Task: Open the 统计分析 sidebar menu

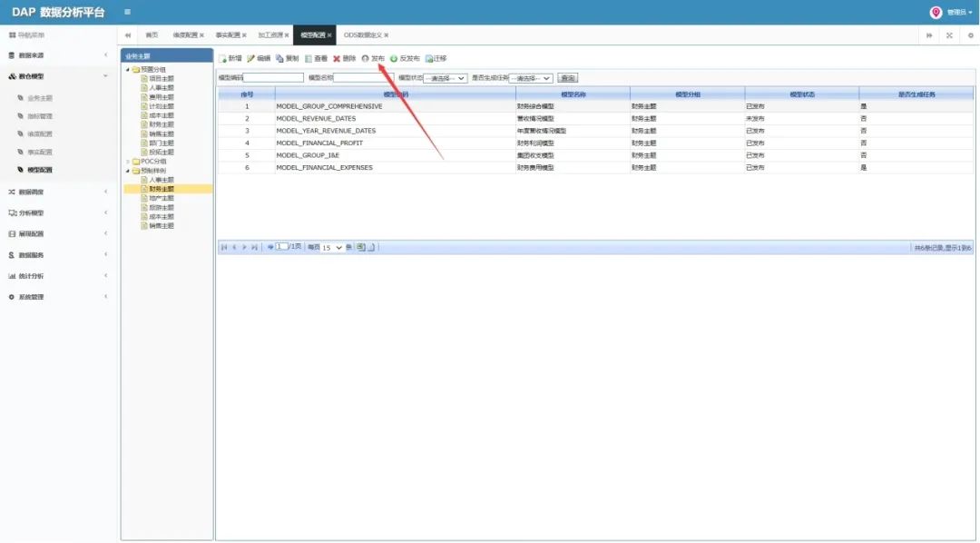Action: click(58, 276)
